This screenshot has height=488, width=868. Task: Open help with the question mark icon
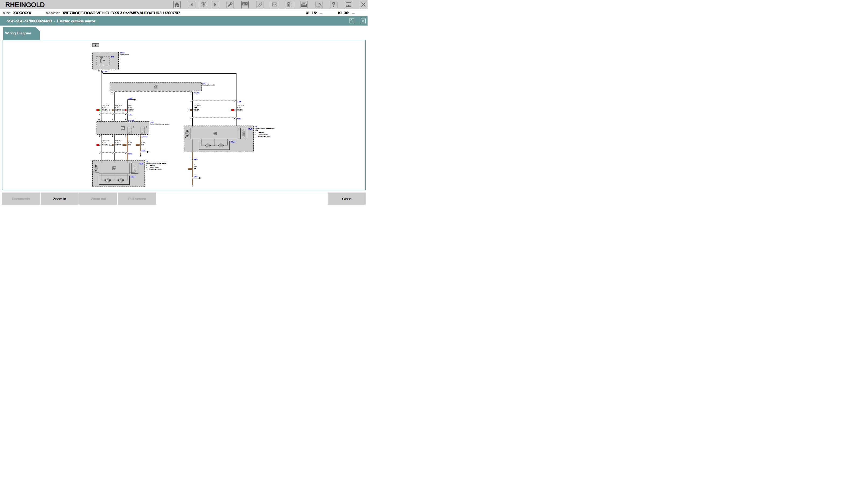tap(334, 4)
